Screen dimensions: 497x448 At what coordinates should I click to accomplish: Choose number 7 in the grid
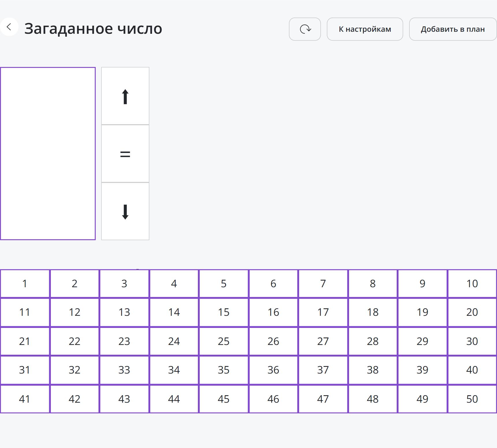pyautogui.click(x=323, y=283)
